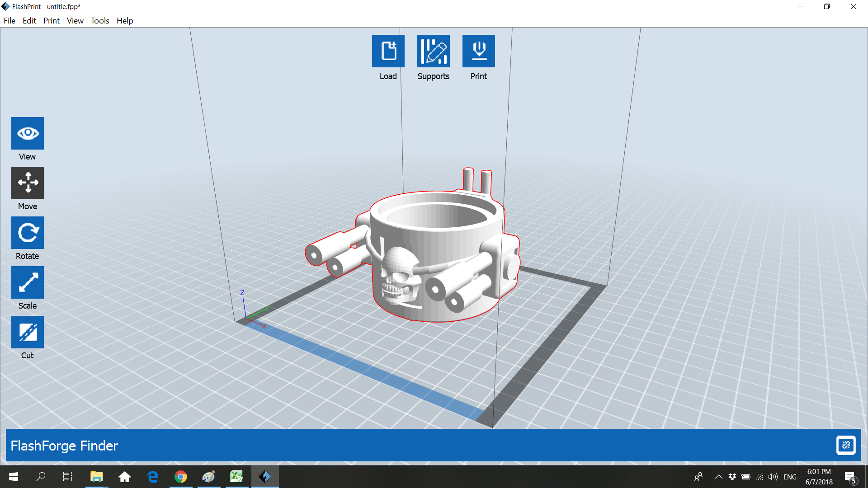Click the Load model icon
The image size is (868, 488).
[x=388, y=51]
